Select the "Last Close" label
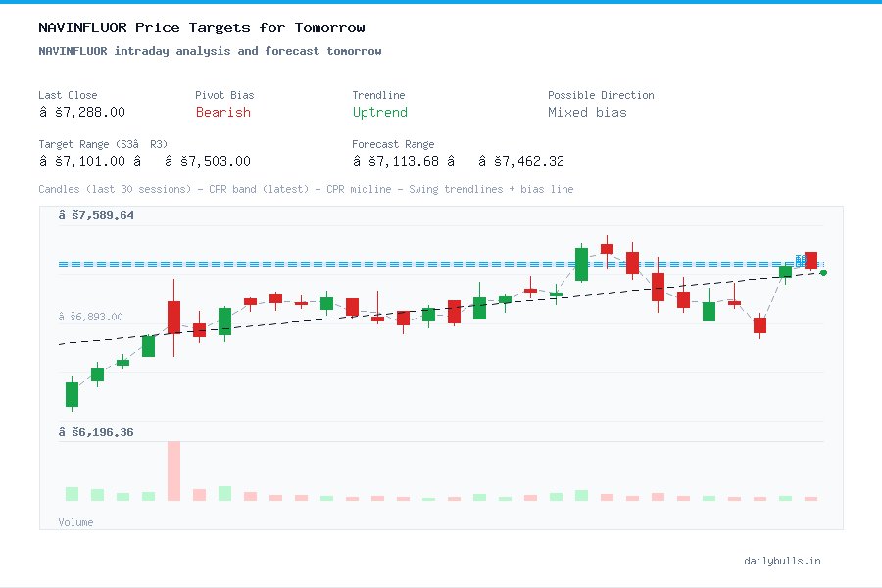The width and height of the screenshot is (882, 588). pos(68,95)
